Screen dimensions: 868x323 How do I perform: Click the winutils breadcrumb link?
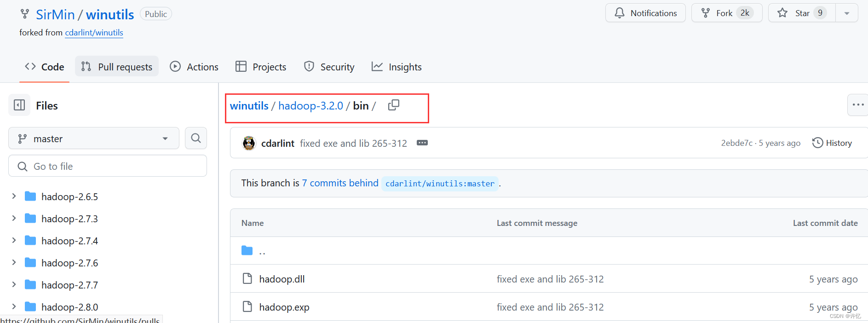coord(249,106)
